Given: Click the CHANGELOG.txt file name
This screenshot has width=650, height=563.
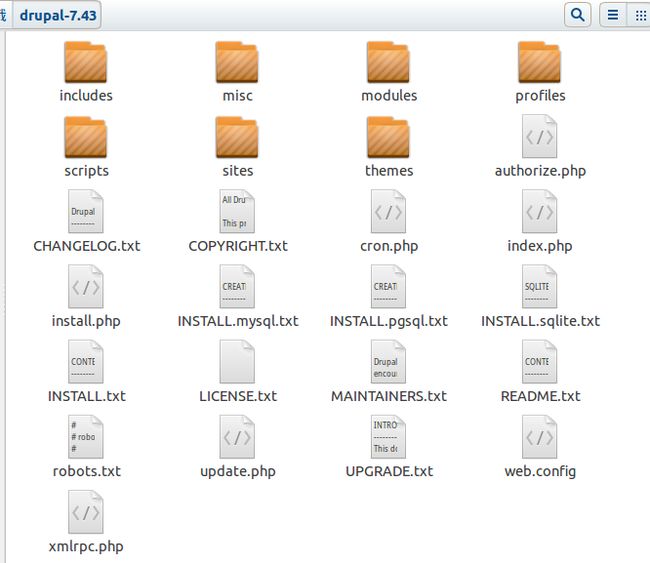Looking at the screenshot, I should 87,246.
